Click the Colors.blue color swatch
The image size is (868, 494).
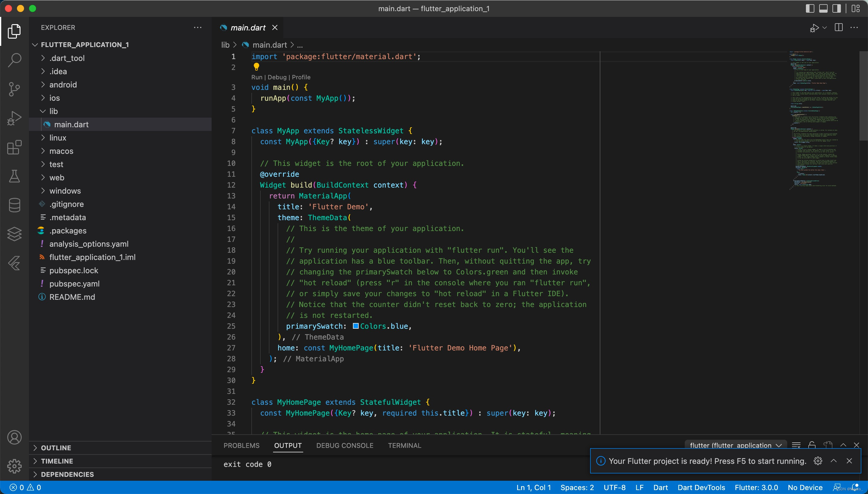pyautogui.click(x=356, y=326)
